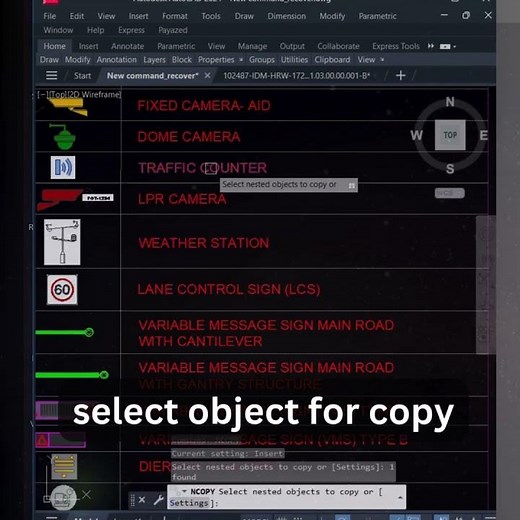Viewport: 520px width, 520px height.
Task: Create a new drawing with plus icon
Action: click(x=401, y=76)
